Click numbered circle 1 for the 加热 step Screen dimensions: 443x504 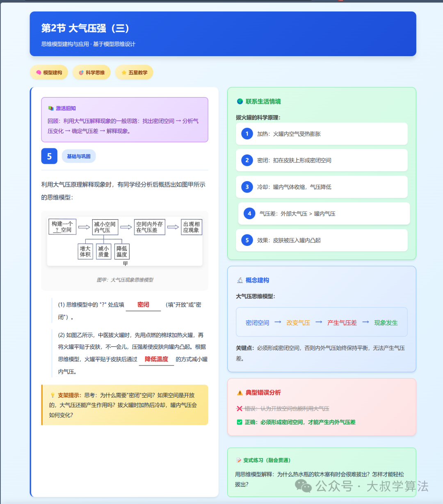[247, 134]
